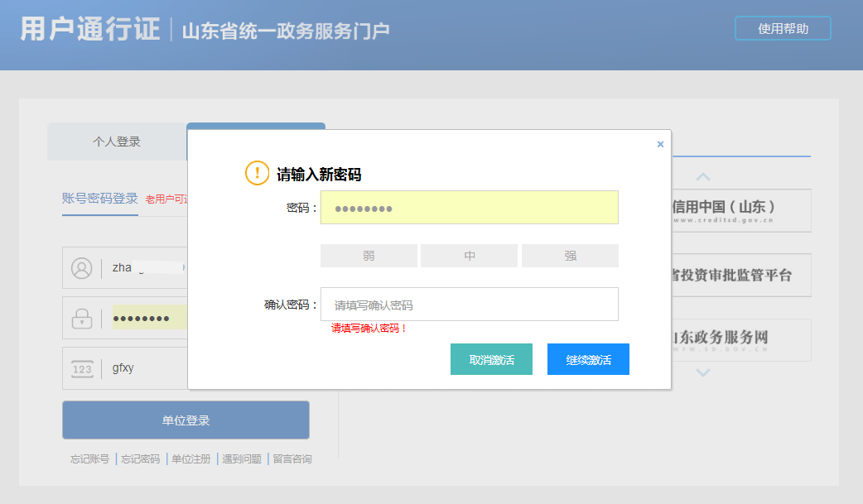863x504 pixels.
Task: Click the 确认密码 confirmation input field
Action: click(x=469, y=304)
